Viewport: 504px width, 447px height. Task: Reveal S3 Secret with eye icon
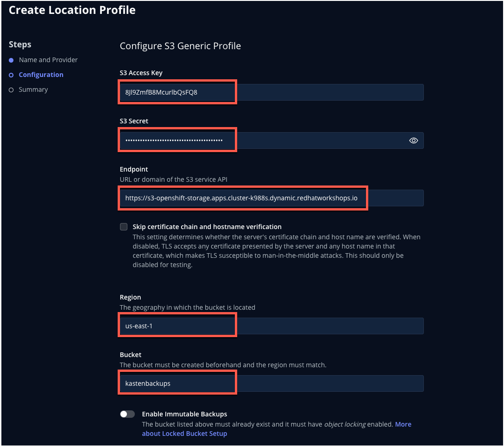[413, 140]
